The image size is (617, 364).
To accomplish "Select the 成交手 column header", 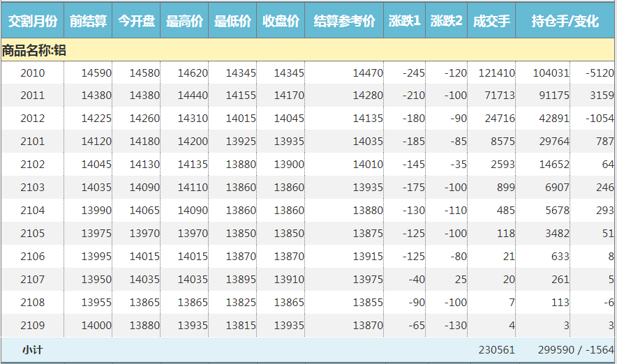I will [491, 21].
